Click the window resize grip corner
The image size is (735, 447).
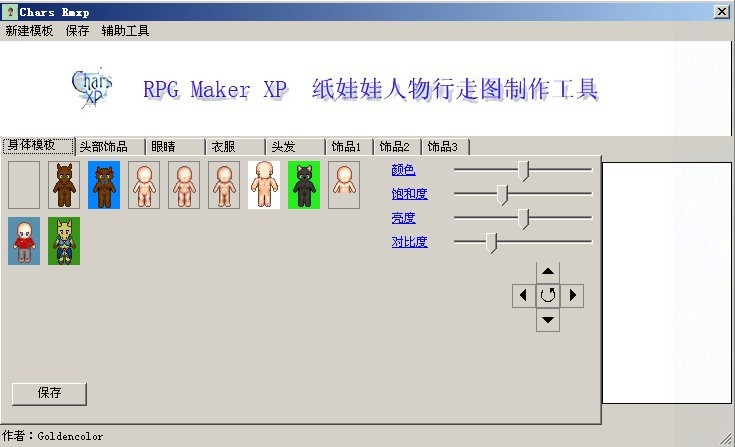[727, 439]
